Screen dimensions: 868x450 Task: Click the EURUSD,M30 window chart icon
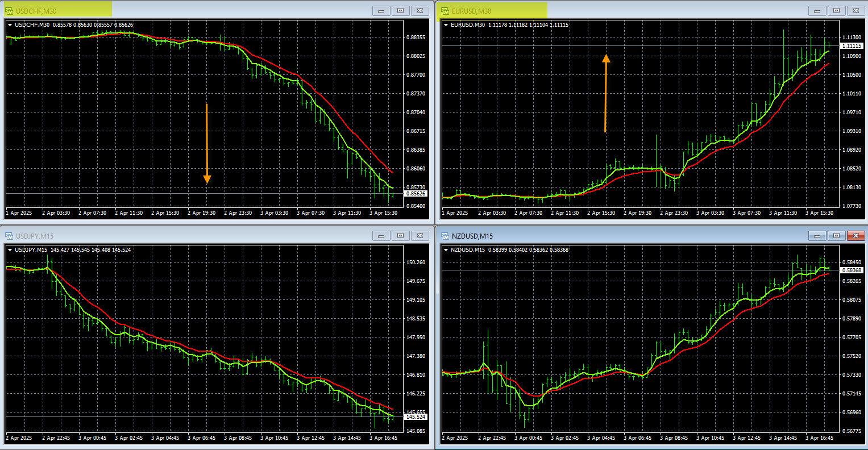[x=445, y=10]
